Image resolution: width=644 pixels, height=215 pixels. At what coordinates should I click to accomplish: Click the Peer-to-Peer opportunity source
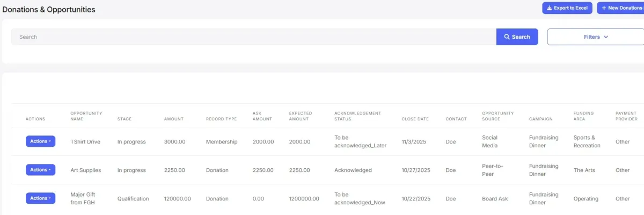493,170
